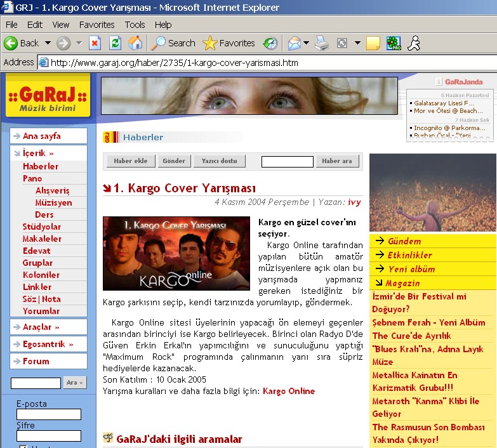Click the Gönder button
This screenshot has height=448, width=497.
click(174, 161)
